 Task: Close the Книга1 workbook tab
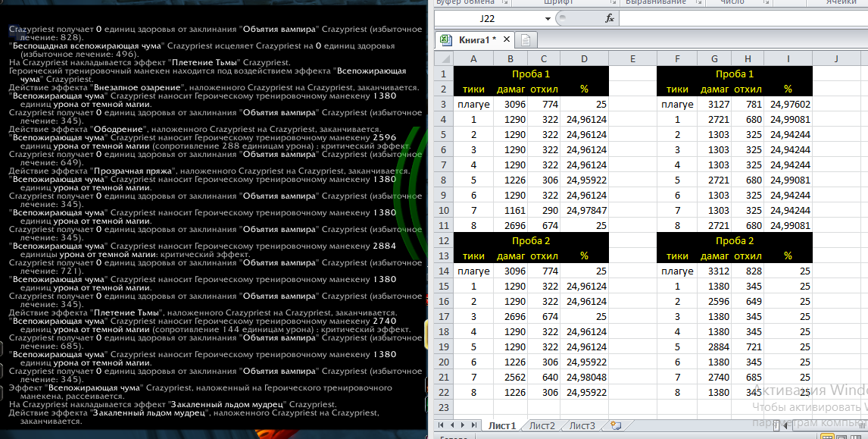tap(507, 40)
